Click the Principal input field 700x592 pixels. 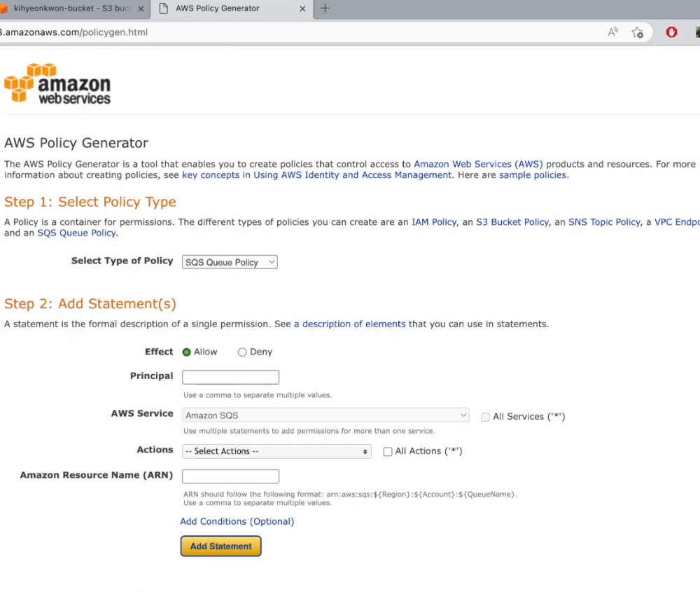[230, 377]
